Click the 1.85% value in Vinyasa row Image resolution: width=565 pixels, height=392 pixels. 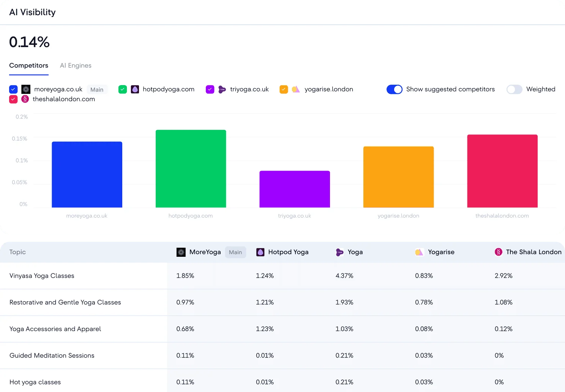pyautogui.click(x=185, y=276)
